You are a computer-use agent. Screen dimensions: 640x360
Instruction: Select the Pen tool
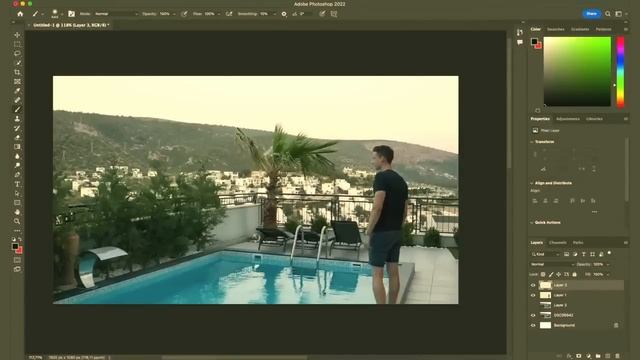pos(17,175)
